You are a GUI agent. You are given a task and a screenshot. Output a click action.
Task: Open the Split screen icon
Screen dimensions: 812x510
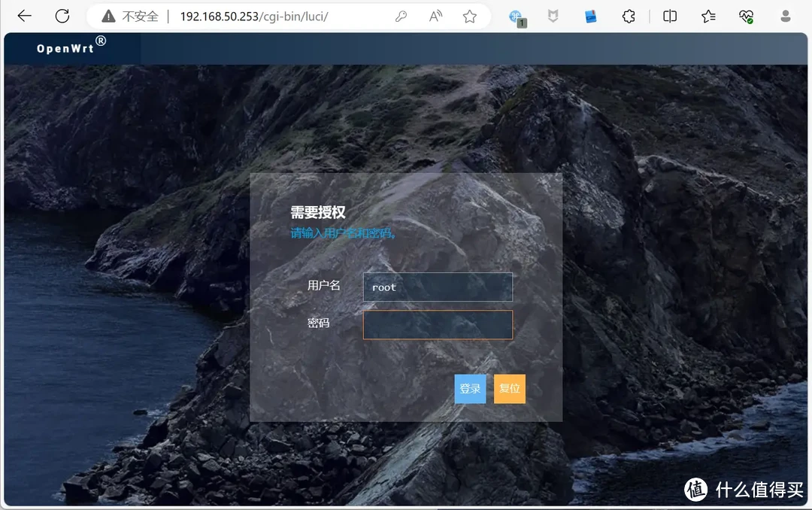click(x=669, y=16)
